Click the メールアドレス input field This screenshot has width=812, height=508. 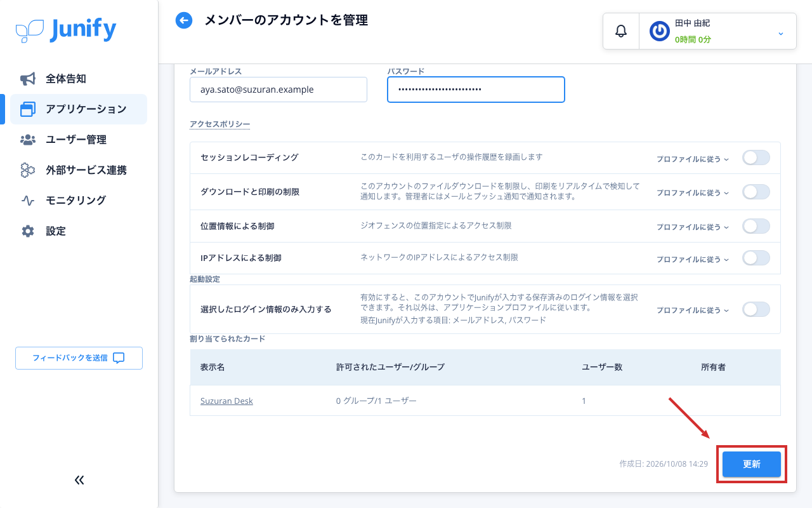pos(278,90)
